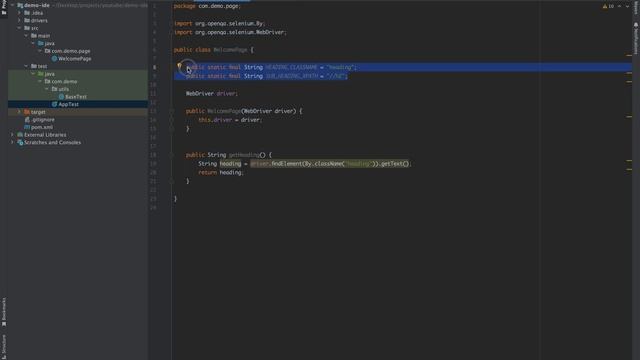
Task: Open the Notifications tool window
Action: tap(636, 38)
